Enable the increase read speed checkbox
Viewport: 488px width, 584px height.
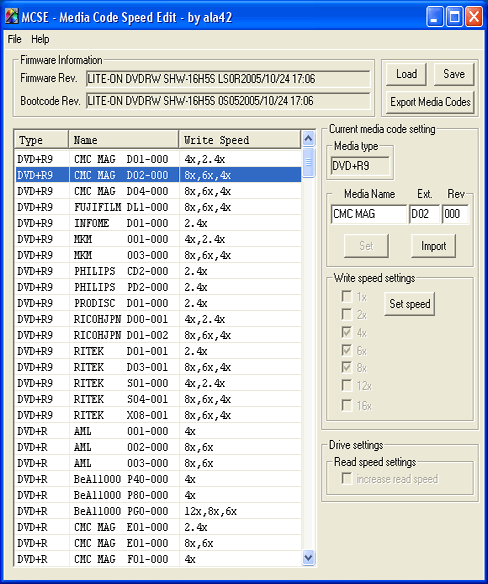click(347, 479)
